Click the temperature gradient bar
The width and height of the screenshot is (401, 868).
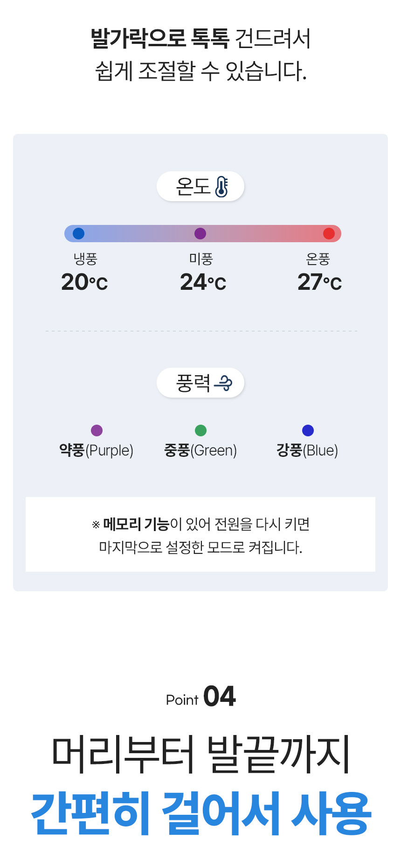click(140, 233)
